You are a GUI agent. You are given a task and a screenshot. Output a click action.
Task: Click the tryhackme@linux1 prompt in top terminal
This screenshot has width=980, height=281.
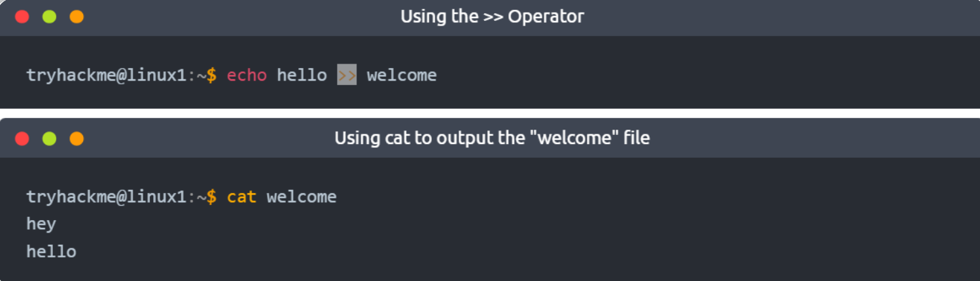pyautogui.click(x=107, y=75)
